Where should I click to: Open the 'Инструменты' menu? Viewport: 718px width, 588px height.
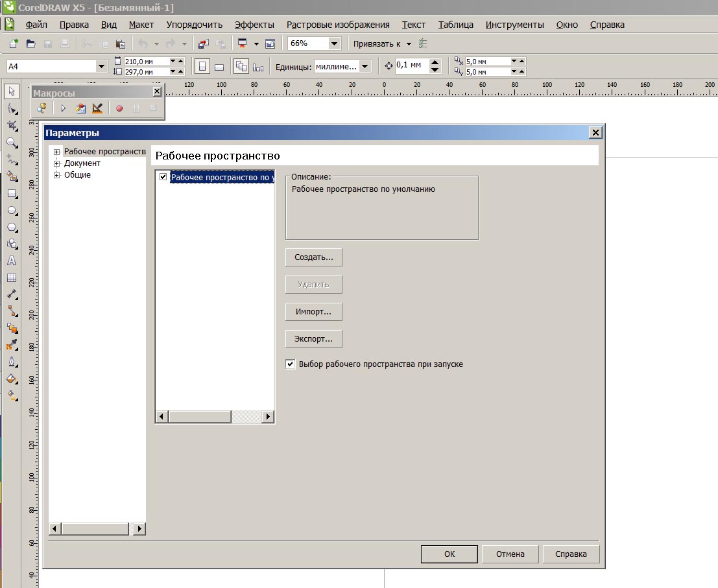[x=514, y=25]
